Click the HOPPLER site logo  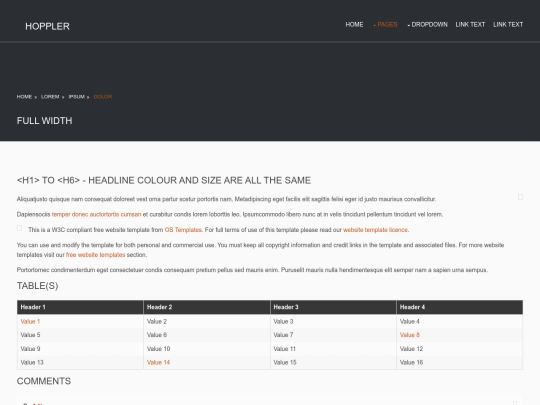[47, 26]
